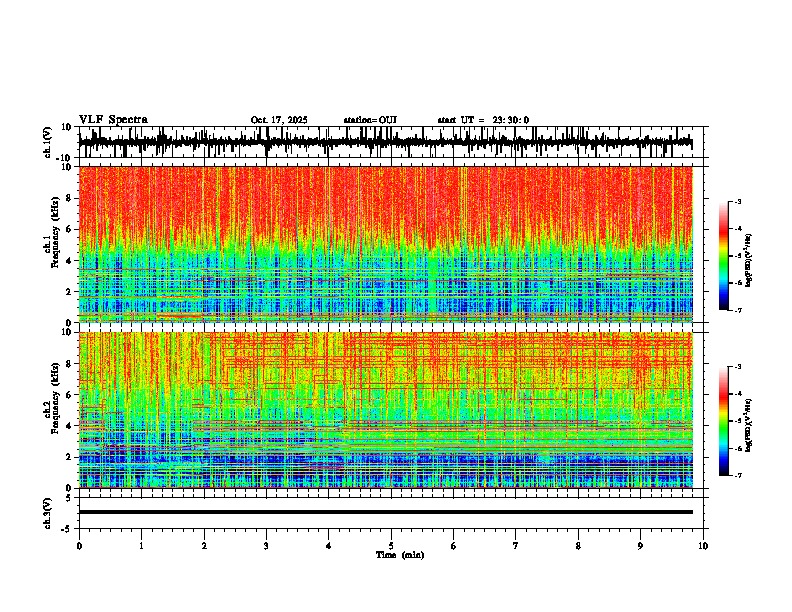792x612 pixels.
Task: Click the ch.1 spectrogram panel
Action: click(x=385, y=244)
